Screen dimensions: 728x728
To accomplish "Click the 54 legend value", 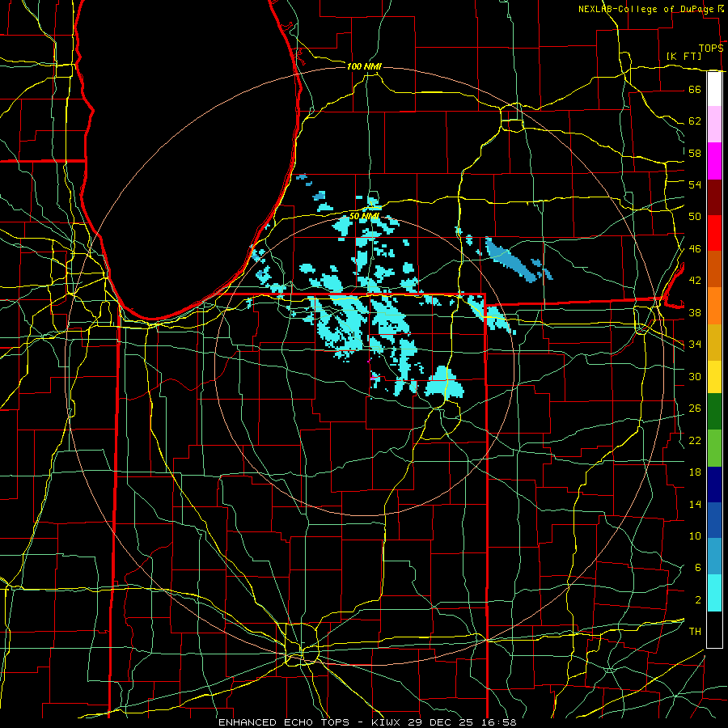I will coord(695,184).
